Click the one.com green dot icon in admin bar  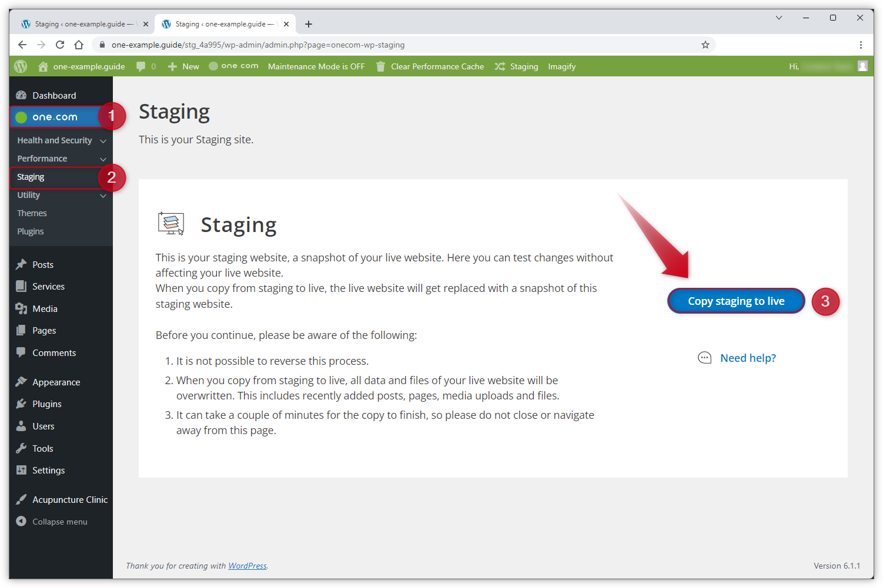click(x=212, y=66)
